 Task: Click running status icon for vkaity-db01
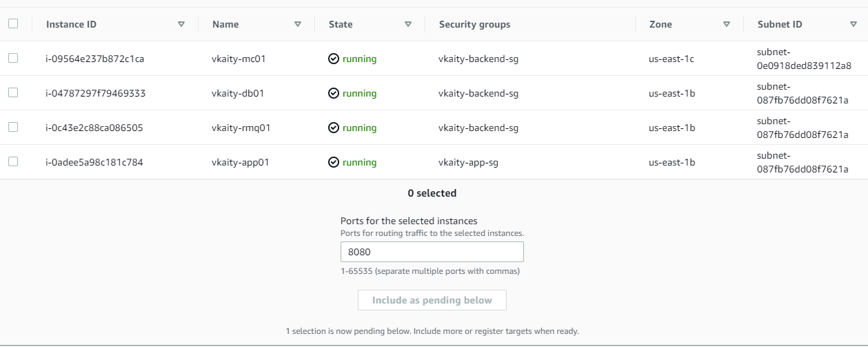tap(334, 93)
